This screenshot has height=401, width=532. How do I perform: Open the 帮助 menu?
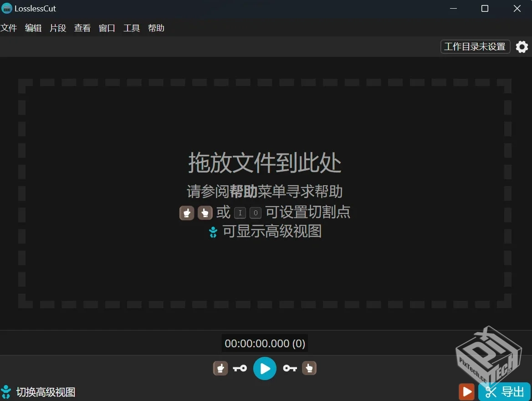click(156, 28)
